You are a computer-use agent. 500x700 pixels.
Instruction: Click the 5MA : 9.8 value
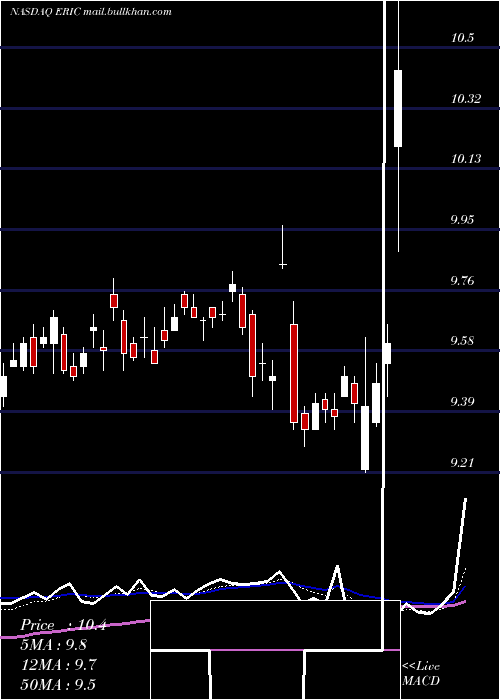[54, 645]
